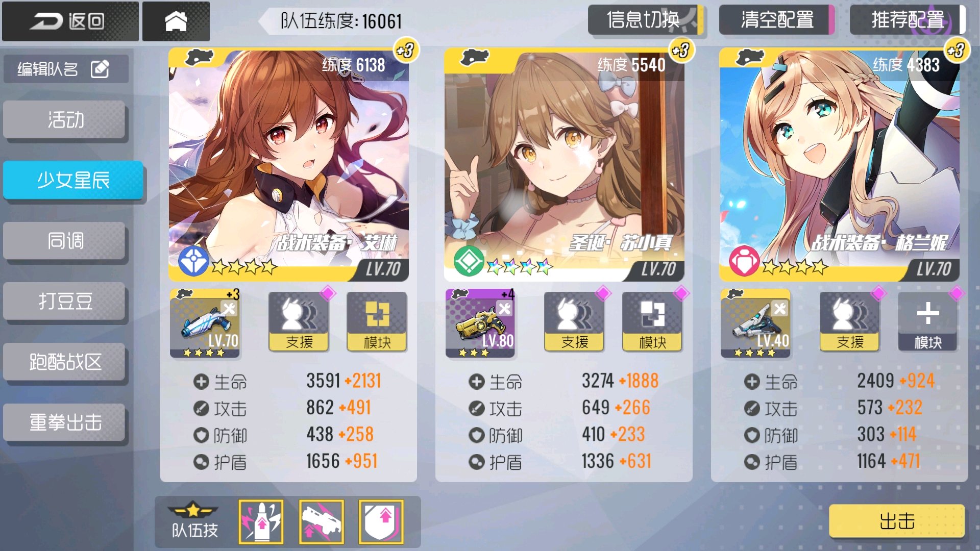Switch to the 活动 tab
980x551 pixels.
(x=65, y=120)
